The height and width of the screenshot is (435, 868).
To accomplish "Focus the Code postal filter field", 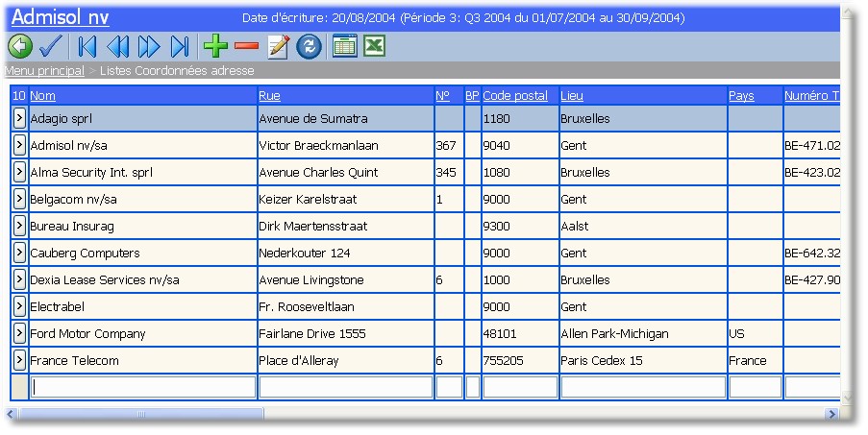I will 520,387.
